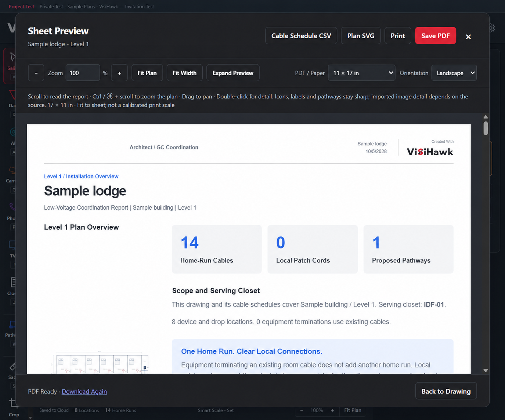The height and width of the screenshot is (420, 505).
Task: Click the '100%' zoom value in status bar
Action: (x=317, y=410)
